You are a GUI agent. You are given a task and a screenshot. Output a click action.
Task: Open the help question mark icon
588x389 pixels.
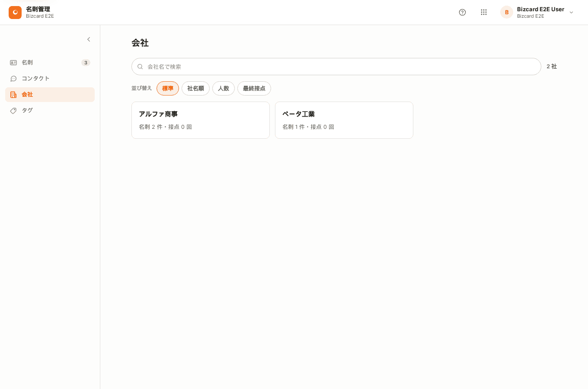pos(462,13)
